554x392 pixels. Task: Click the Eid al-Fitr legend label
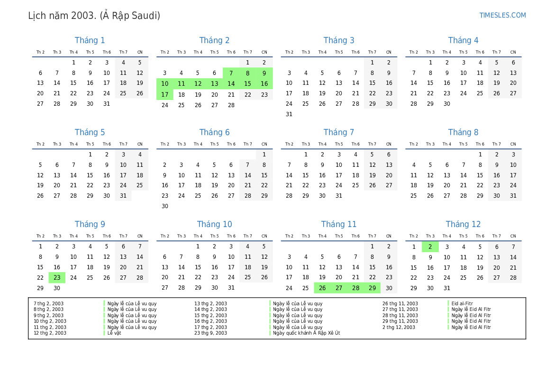(x=462, y=304)
